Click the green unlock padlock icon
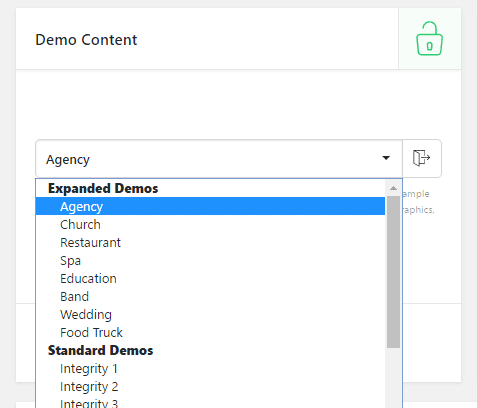The width and height of the screenshot is (477, 408). coord(429,39)
